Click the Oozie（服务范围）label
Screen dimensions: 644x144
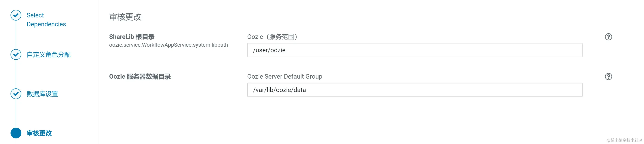(x=273, y=37)
